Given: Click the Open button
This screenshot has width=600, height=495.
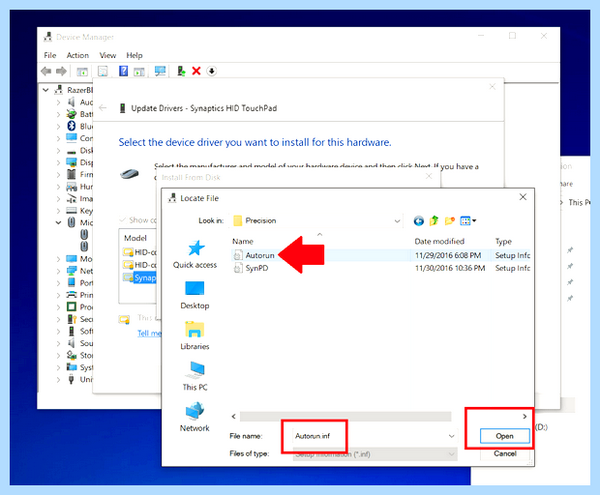Looking at the screenshot, I should [505, 436].
